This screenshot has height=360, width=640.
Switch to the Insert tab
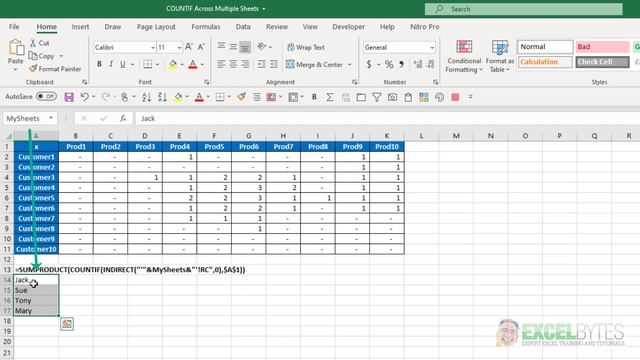click(80, 27)
